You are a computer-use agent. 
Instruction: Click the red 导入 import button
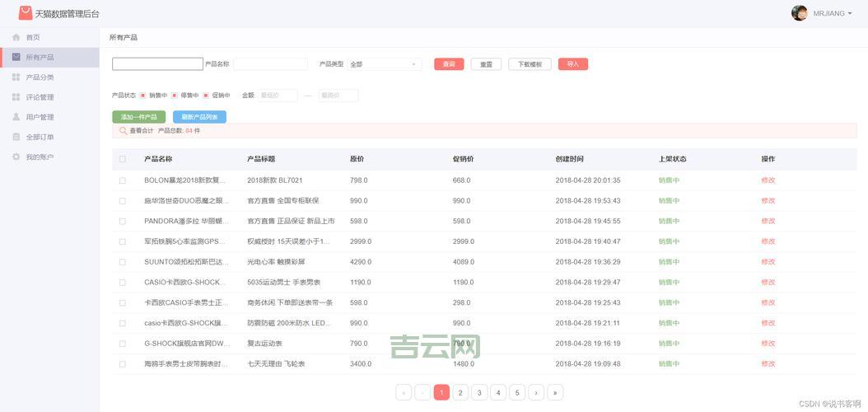tap(573, 64)
